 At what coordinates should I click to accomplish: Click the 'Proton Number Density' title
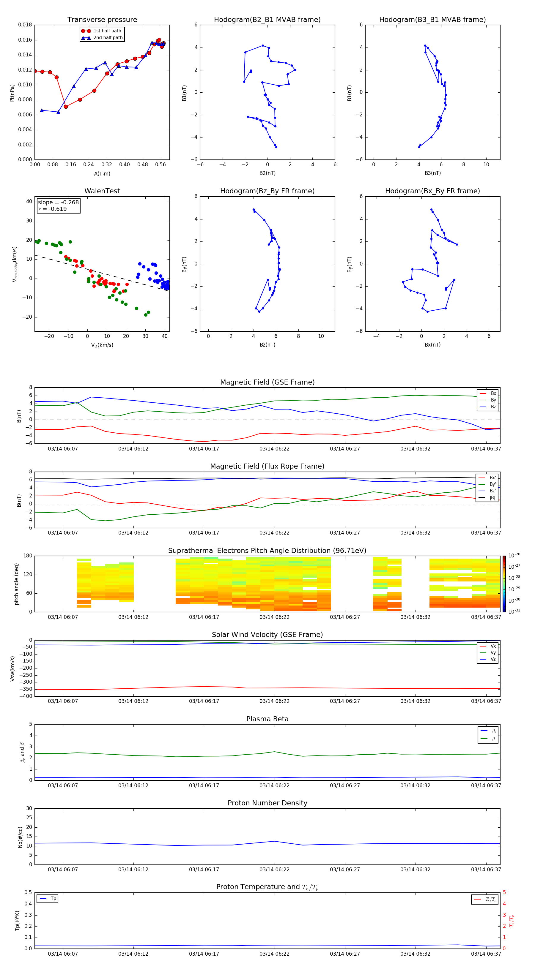pyautogui.click(x=267, y=803)
